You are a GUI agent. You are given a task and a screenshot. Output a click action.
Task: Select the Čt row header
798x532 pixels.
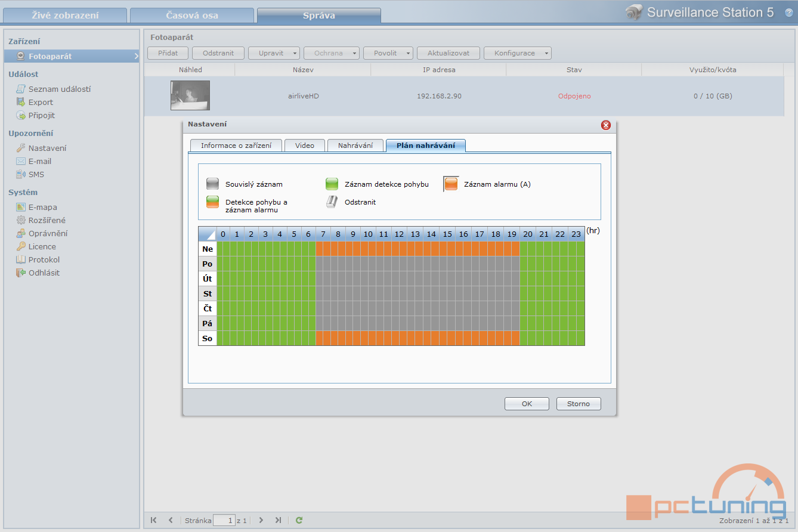pyautogui.click(x=208, y=308)
